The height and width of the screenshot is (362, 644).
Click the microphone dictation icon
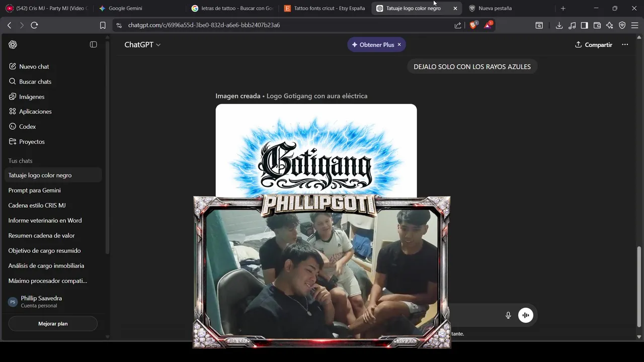click(x=508, y=315)
